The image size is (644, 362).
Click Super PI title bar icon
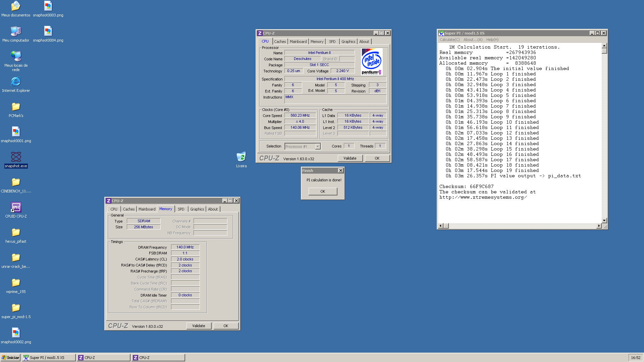(441, 33)
